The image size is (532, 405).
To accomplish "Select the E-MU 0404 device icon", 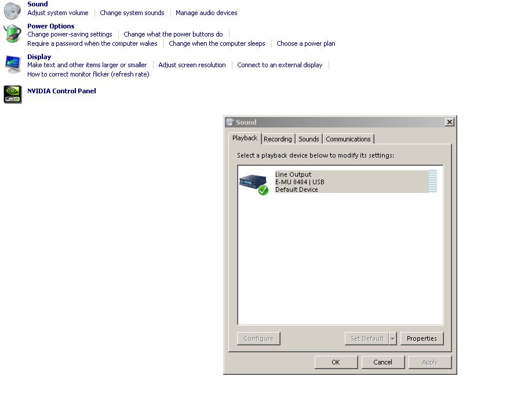I will (254, 183).
